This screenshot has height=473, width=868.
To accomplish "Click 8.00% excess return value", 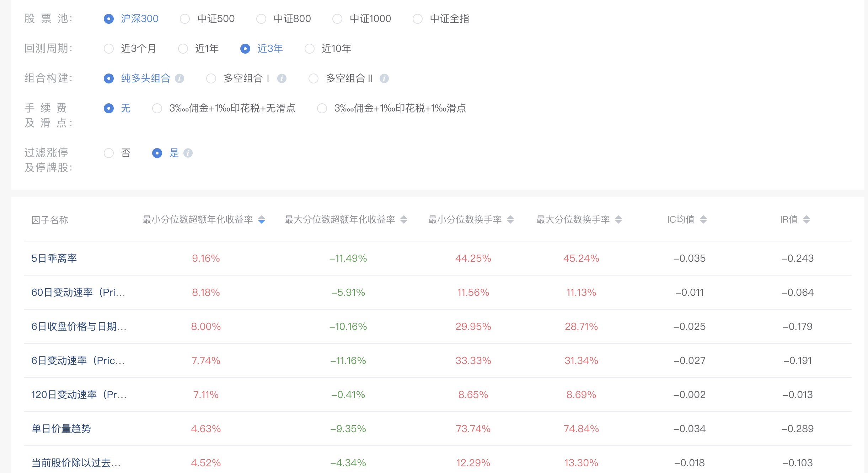I will 206,326.
